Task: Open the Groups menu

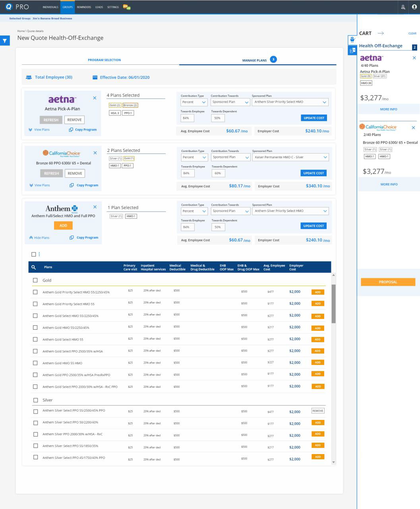Action: point(68,7)
